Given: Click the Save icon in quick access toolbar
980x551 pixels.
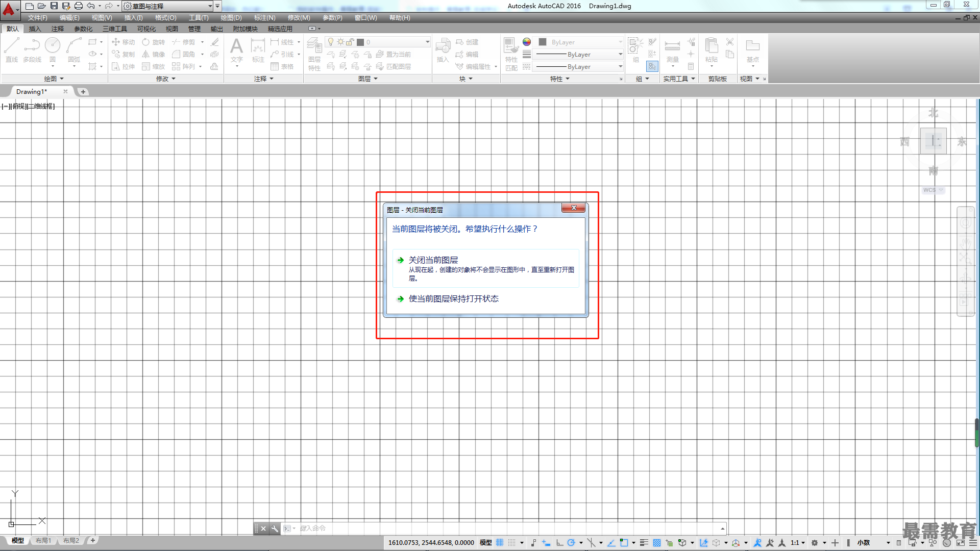Looking at the screenshot, I should tap(54, 6).
